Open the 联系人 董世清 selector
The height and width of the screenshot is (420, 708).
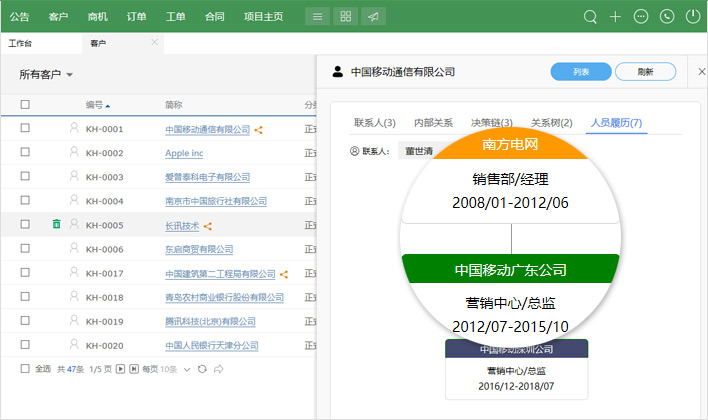pyautogui.click(x=418, y=151)
